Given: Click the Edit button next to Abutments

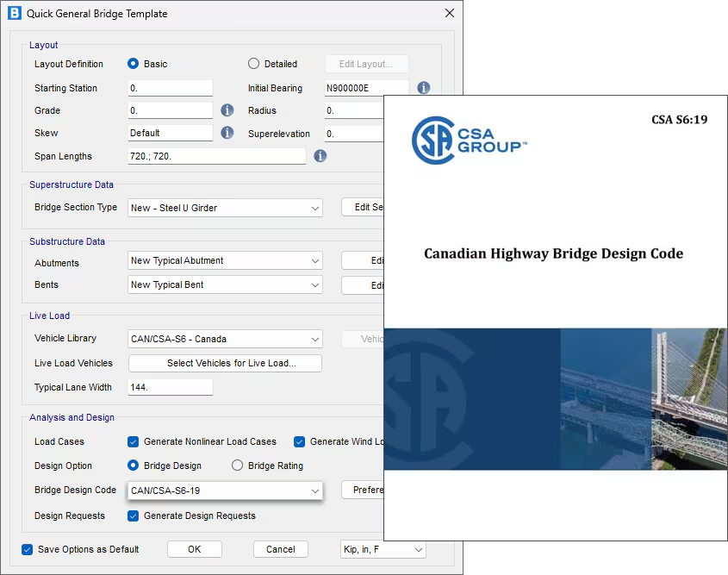Looking at the screenshot, I should pos(363,260).
